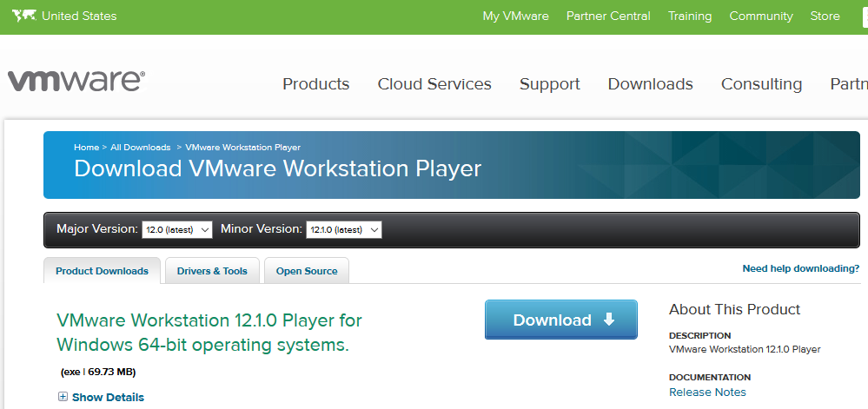Click the VMware logo
Screen dimensions: 868x409
76,81
